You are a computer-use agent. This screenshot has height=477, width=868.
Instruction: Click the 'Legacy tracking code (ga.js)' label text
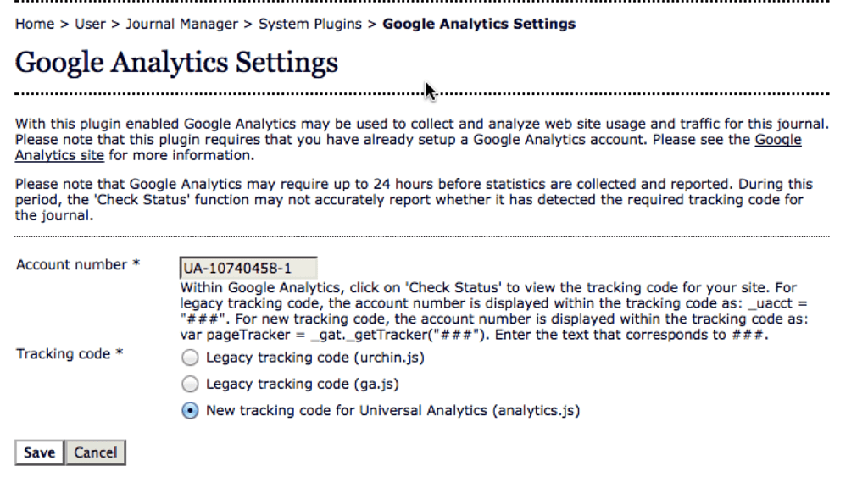tap(303, 385)
